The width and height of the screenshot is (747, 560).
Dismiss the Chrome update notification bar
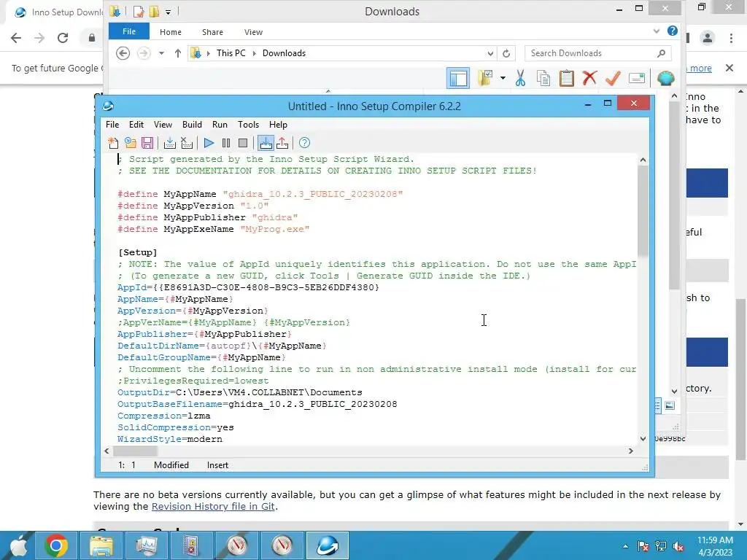(729, 68)
